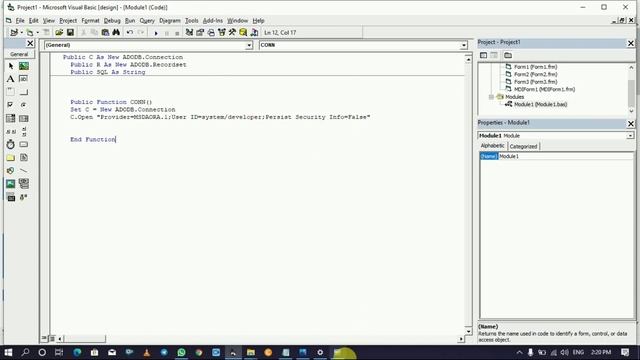The image size is (640, 360).
Task: Open Find with the binoculars icon
Action: [x=116, y=33]
